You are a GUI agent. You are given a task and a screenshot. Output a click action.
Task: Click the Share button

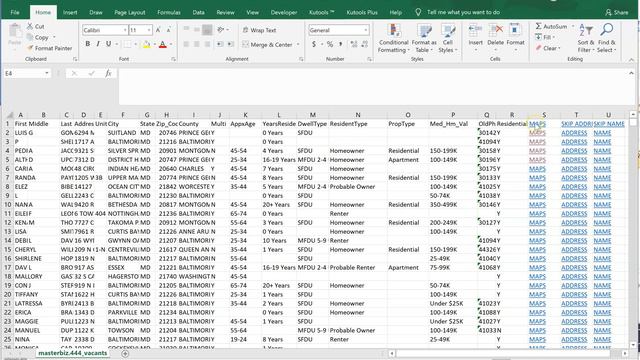coord(617,12)
